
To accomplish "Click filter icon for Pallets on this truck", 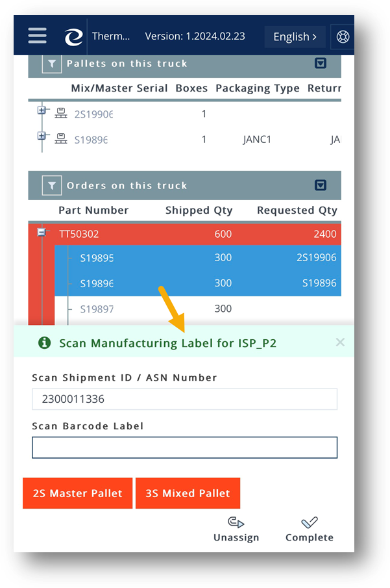I will tap(51, 64).
